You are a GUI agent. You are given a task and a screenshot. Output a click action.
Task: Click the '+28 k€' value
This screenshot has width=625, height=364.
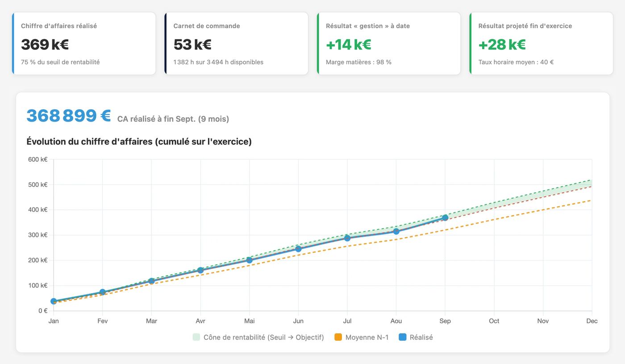click(x=502, y=45)
